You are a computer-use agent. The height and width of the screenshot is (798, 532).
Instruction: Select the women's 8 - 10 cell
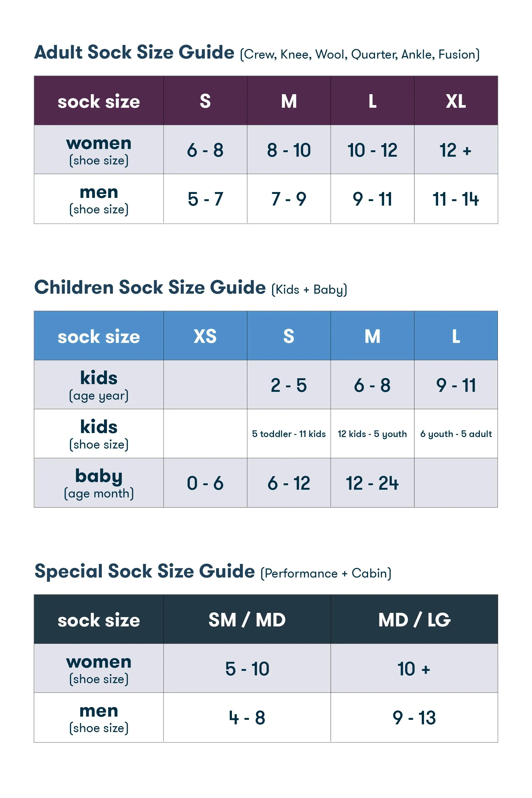pos(289,150)
